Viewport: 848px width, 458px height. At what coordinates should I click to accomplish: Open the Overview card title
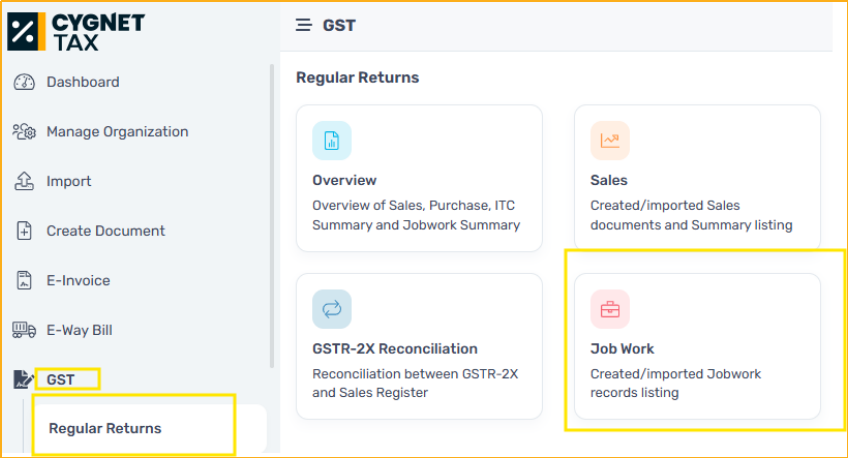(344, 180)
